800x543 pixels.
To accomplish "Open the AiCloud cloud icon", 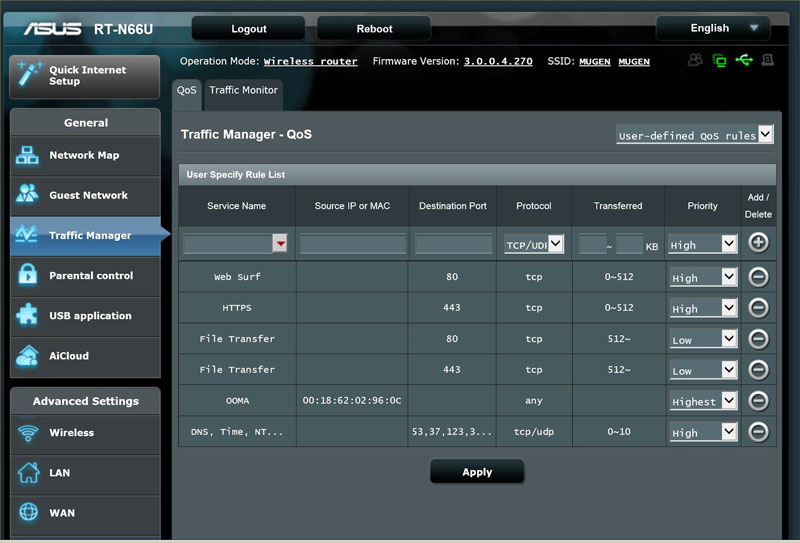I will point(27,355).
